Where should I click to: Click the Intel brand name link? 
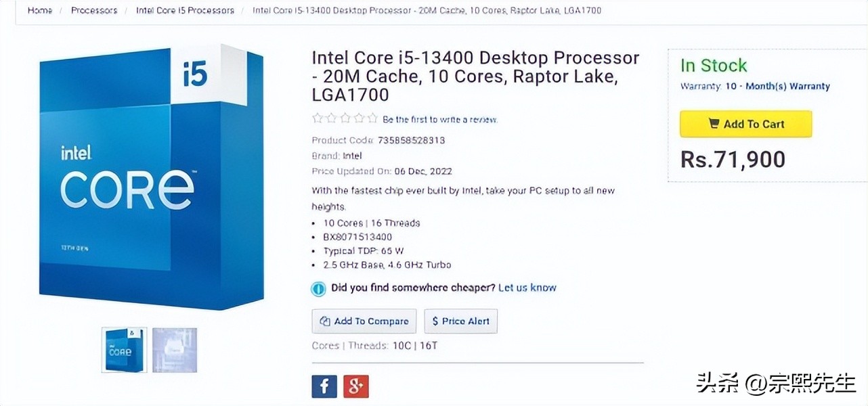click(x=353, y=156)
